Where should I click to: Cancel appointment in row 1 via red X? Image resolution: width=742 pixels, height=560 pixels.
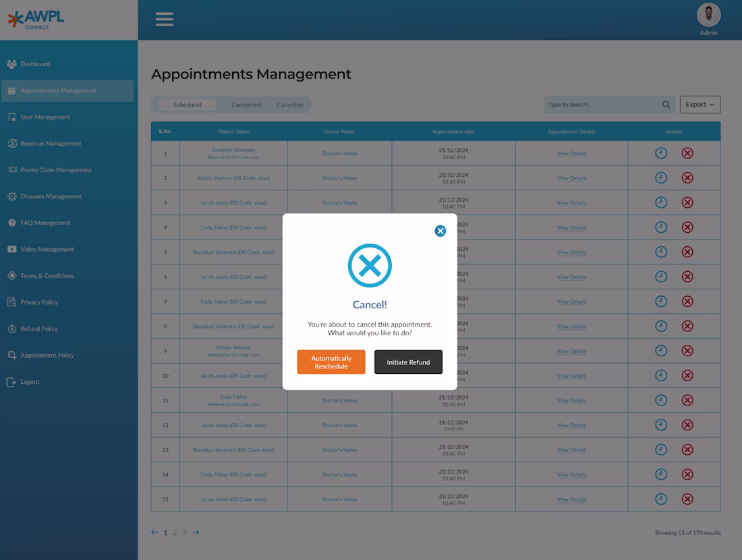pos(687,153)
